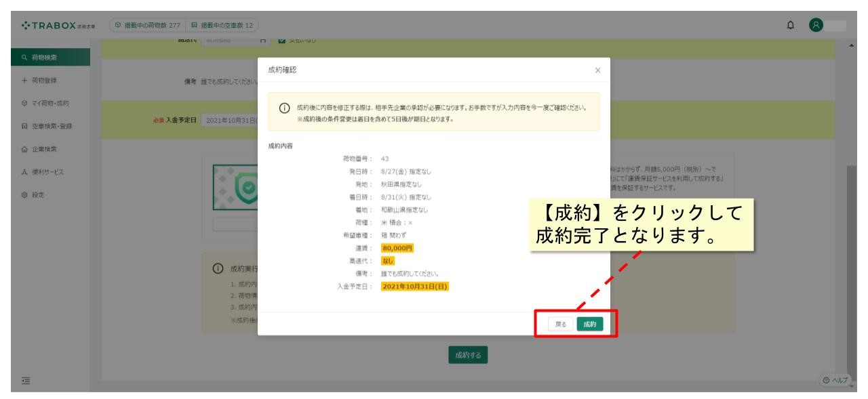The image size is (868, 399).
Task: Click the 荷物番号 value 43
Action: click(x=385, y=159)
